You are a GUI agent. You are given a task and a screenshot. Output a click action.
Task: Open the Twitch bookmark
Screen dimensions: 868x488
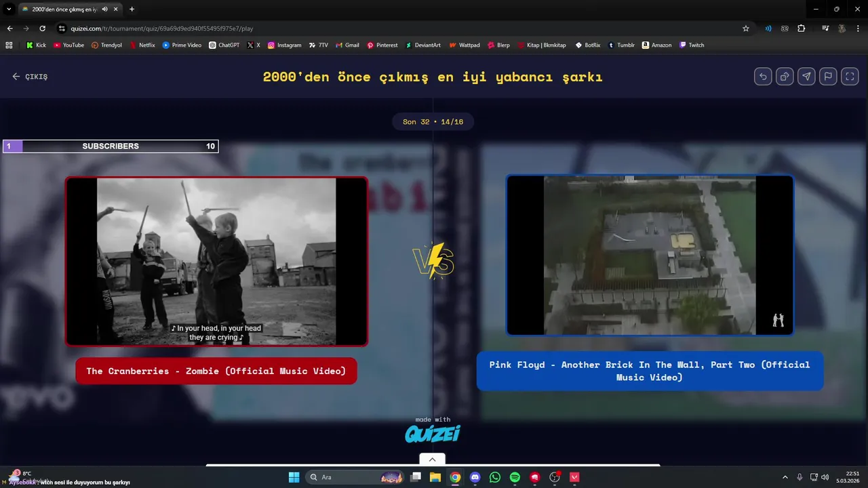click(692, 45)
